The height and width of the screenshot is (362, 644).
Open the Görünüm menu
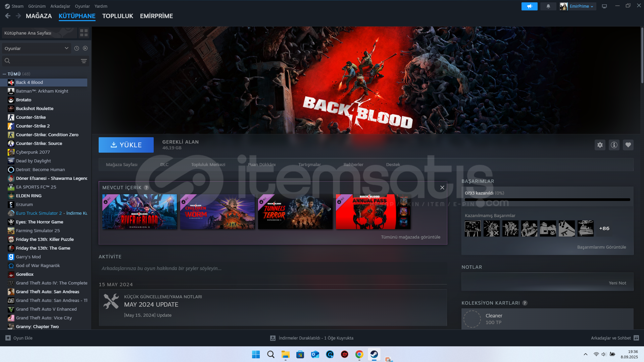click(x=37, y=6)
